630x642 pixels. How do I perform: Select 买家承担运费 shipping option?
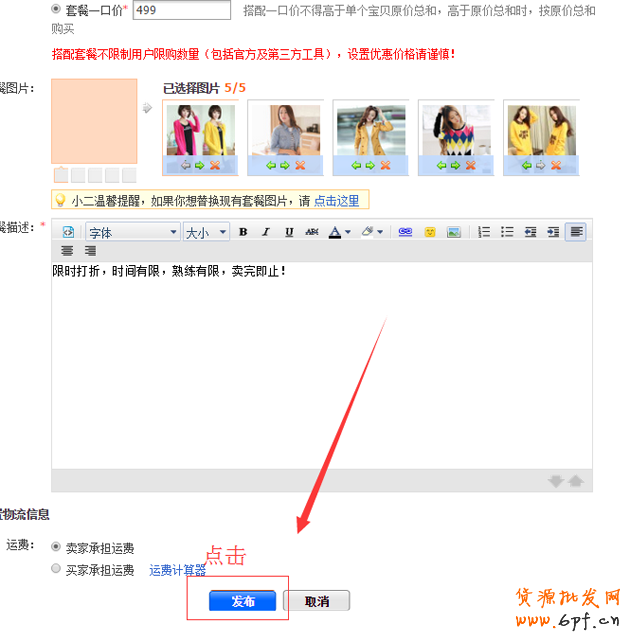[x=56, y=569]
